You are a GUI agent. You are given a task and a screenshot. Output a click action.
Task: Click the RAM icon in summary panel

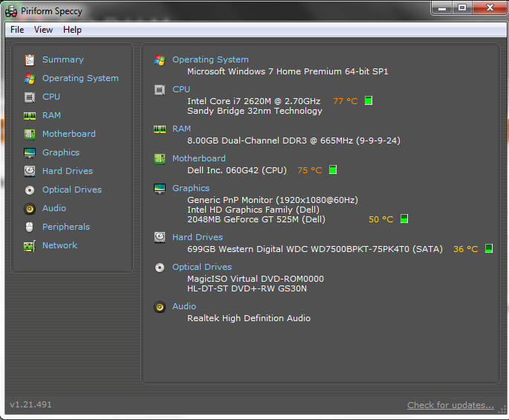(x=160, y=129)
